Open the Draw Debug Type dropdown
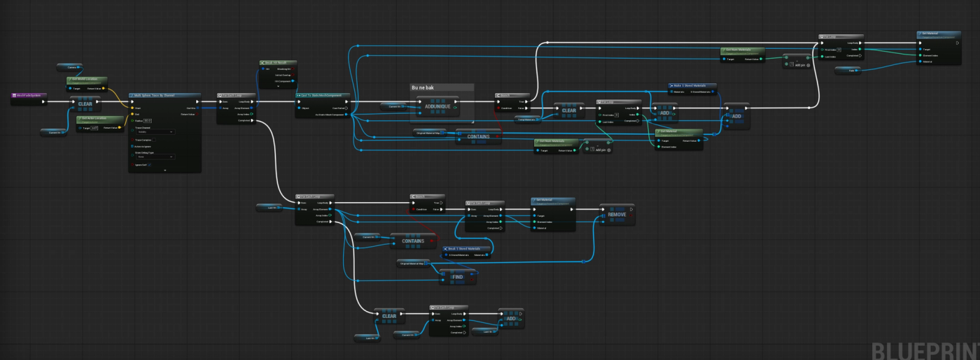 pyautogui.click(x=155, y=157)
